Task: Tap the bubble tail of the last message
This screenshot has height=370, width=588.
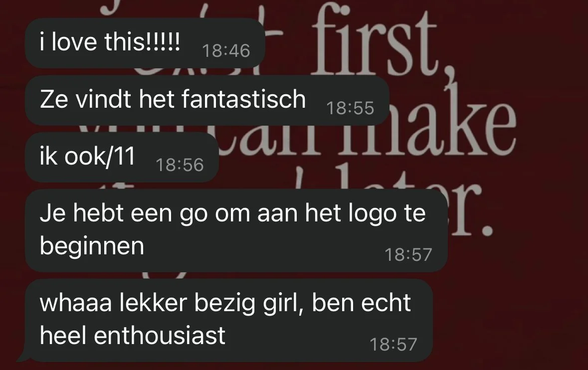Action: (x=23, y=356)
